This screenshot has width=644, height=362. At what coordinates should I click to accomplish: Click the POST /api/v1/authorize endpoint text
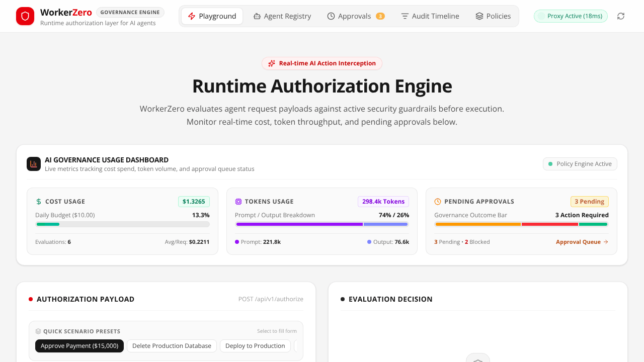tap(271, 299)
